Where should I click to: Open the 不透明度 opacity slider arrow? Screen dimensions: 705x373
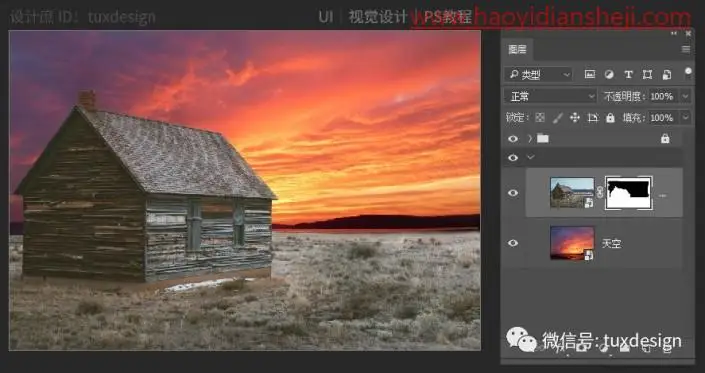(x=685, y=96)
